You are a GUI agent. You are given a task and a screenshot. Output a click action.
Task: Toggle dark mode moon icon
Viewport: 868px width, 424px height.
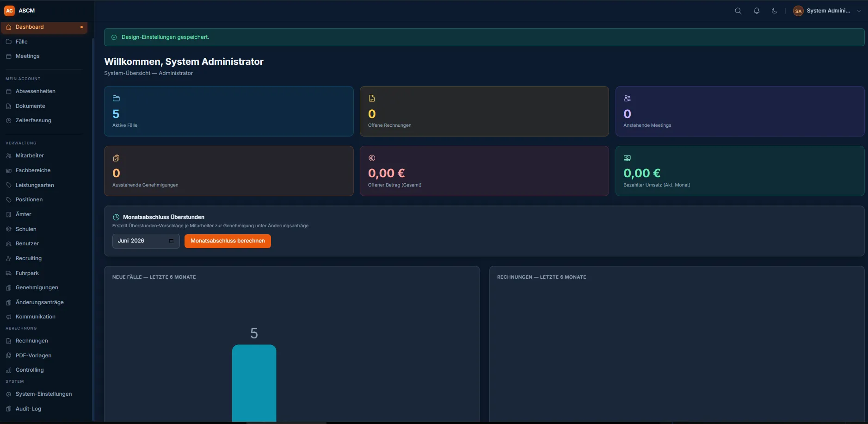[x=775, y=11]
